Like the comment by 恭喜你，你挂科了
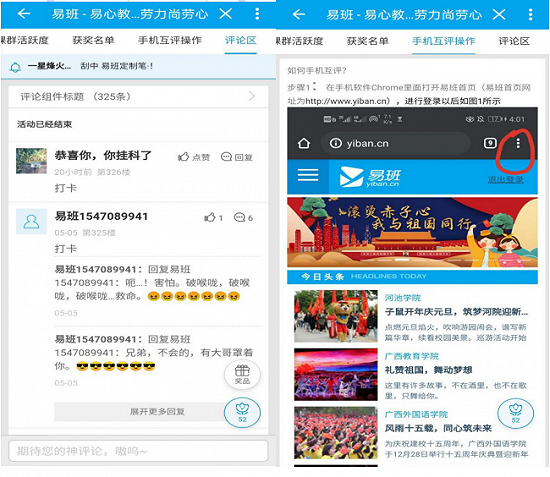The image size is (550, 477). pos(194,157)
